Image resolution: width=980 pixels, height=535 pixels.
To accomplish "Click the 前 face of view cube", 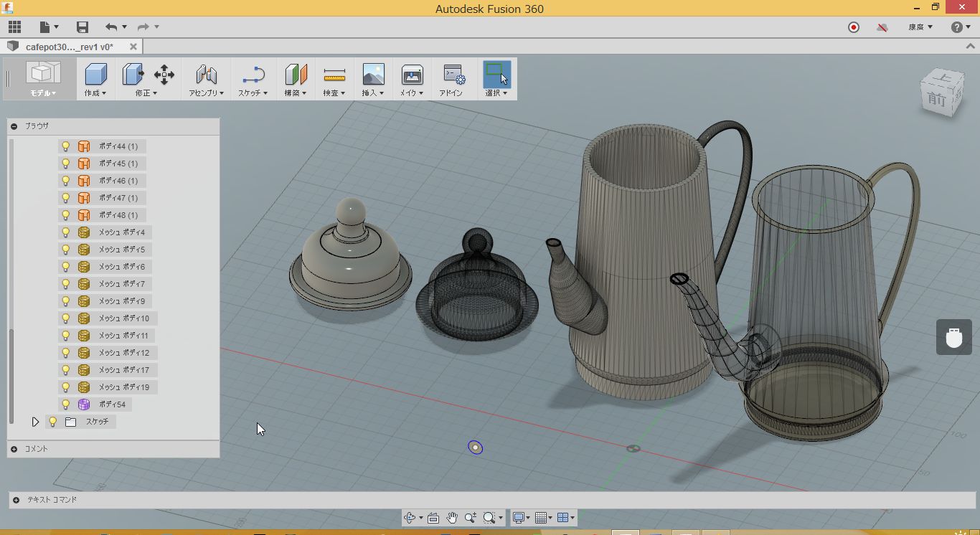I will tap(936, 99).
